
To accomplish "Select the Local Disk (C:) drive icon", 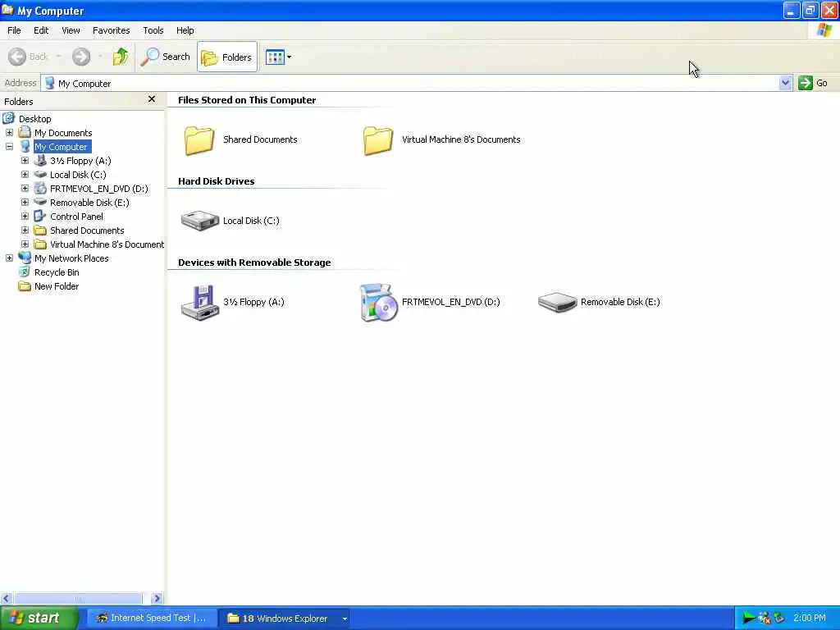I will tap(200, 221).
